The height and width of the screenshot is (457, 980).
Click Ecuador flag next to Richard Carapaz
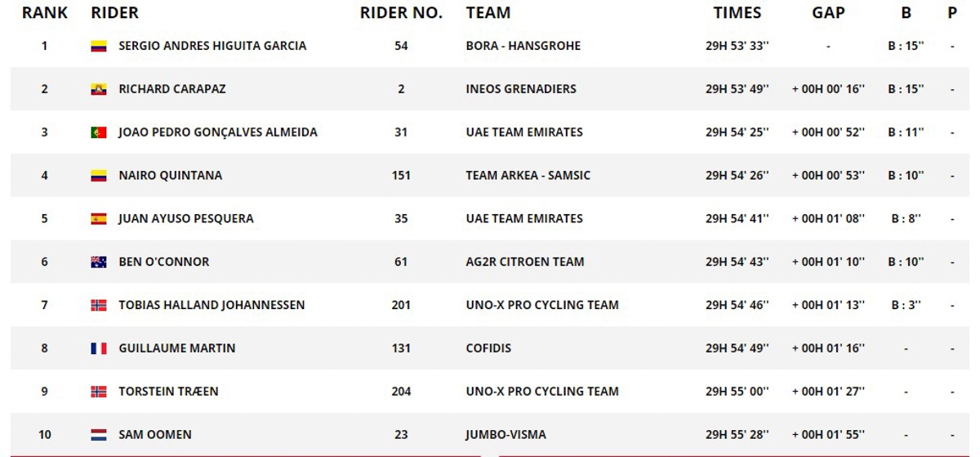(99, 90)
